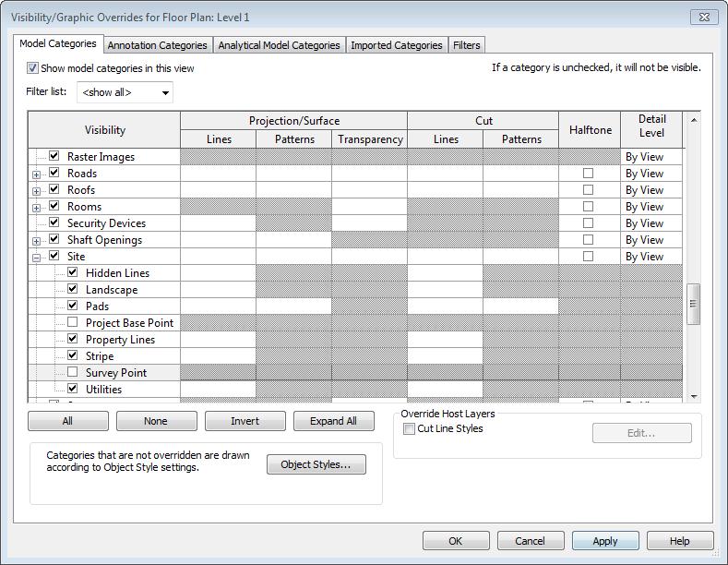Select Projection Transparency cell for Security Devices

pyautogui.click(x=370, y=223)
